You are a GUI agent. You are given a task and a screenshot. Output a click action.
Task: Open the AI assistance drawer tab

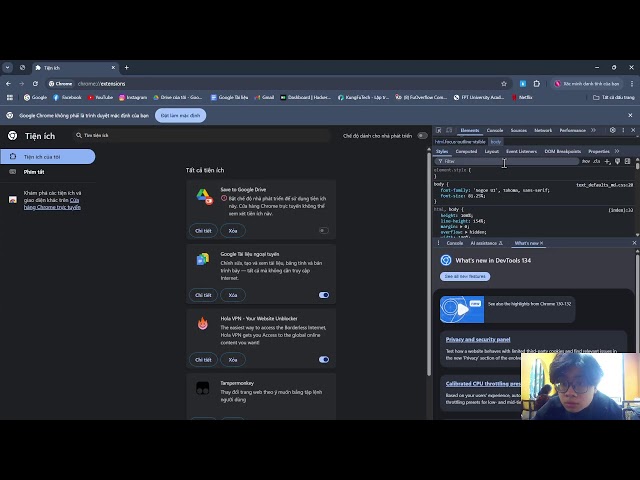[x=486, y=243]
